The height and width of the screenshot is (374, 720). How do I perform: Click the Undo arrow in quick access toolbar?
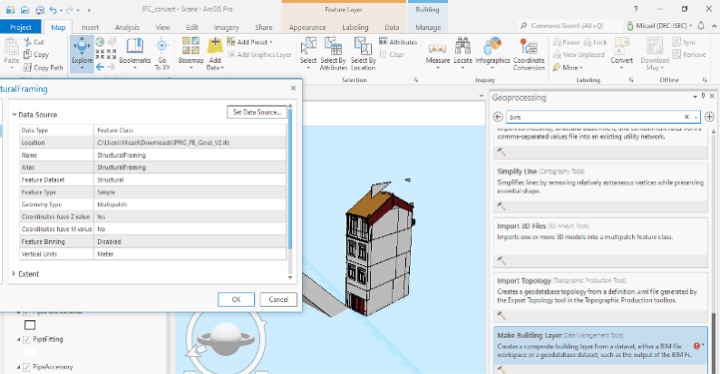(53, 9)
